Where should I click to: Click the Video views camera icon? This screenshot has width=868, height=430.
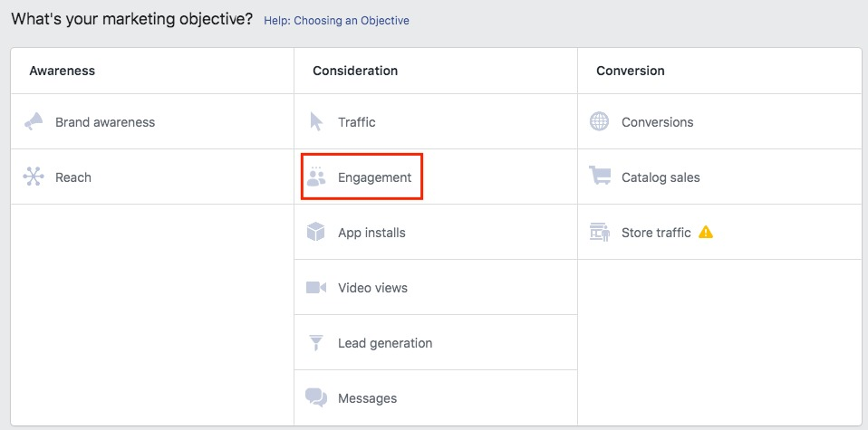coord(316,288)
